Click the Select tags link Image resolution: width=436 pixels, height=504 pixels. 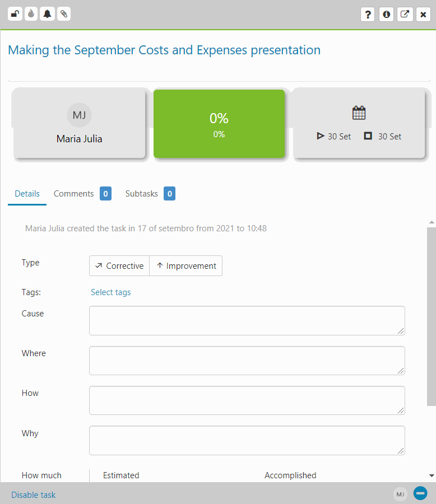(x=111, y=292)
